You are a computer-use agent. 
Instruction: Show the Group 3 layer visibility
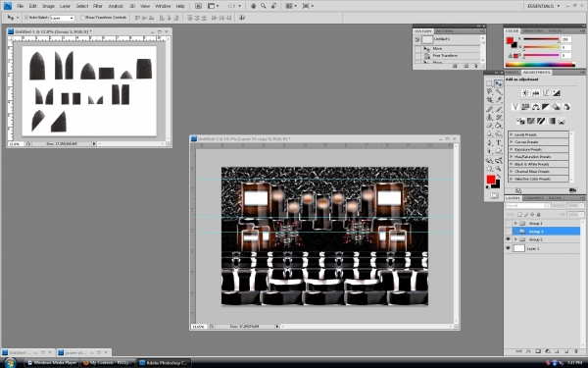[x=508, y=232]
